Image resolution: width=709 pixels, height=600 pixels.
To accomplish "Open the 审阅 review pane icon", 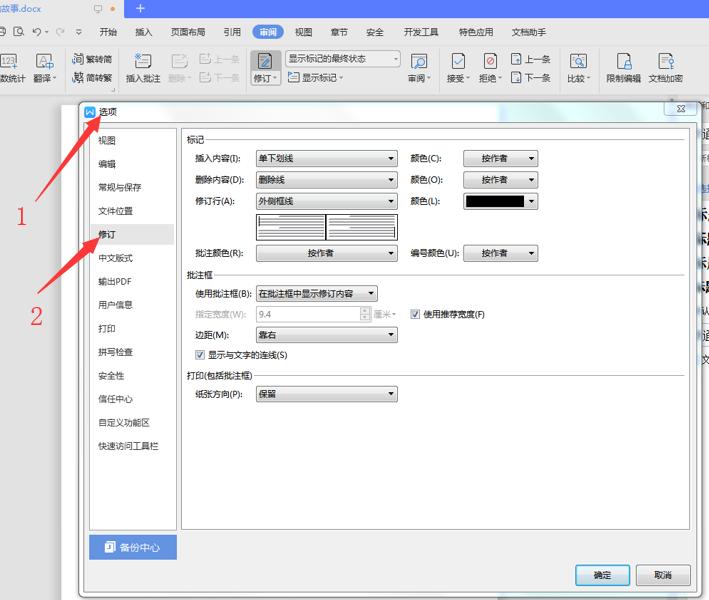I will (x=418, y=67).
